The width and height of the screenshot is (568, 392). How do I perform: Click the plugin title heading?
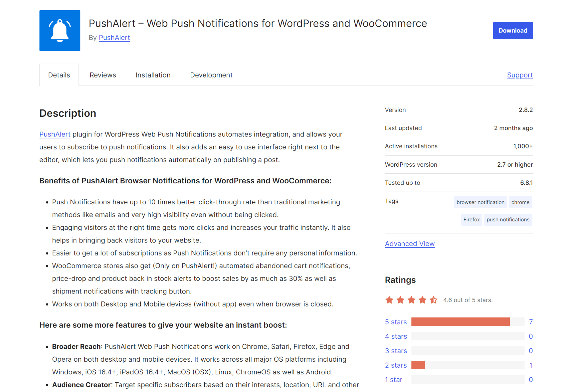(x=258, y=23)
